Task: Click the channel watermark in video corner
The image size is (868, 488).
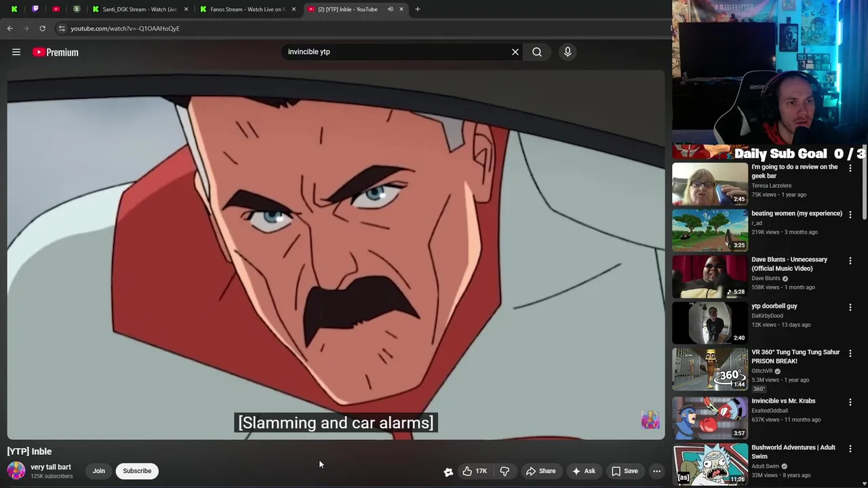Action: (650, 420)
